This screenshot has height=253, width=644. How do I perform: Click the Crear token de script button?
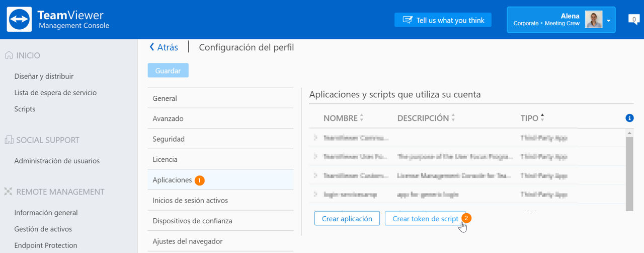(x=425, y=219)
